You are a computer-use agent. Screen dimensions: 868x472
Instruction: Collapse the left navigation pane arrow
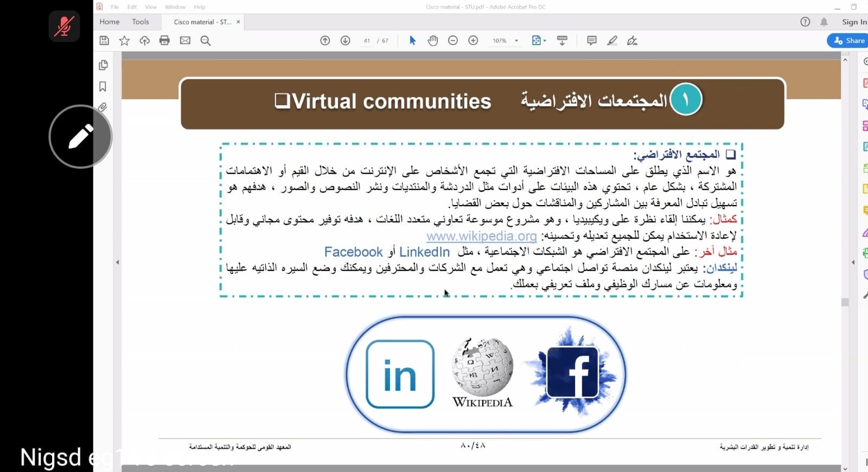click(118, 262)
